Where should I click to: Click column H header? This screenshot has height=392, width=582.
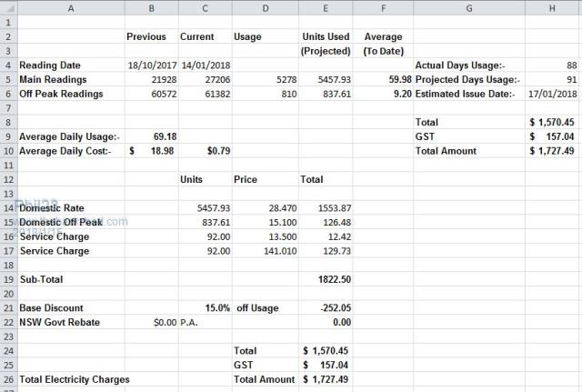click(553, 8)
